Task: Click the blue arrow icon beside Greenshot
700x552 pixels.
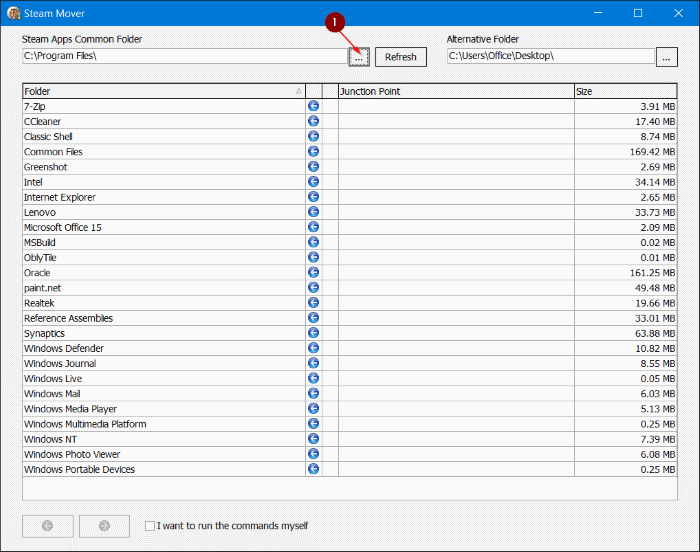Action: [313, 167]
